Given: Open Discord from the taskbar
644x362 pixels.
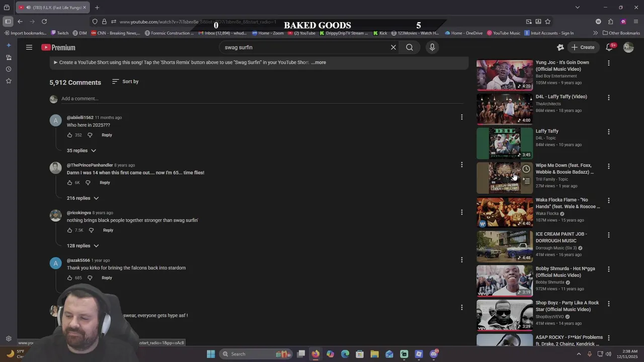Looking at the screenshot, I should tap(434, 354).
